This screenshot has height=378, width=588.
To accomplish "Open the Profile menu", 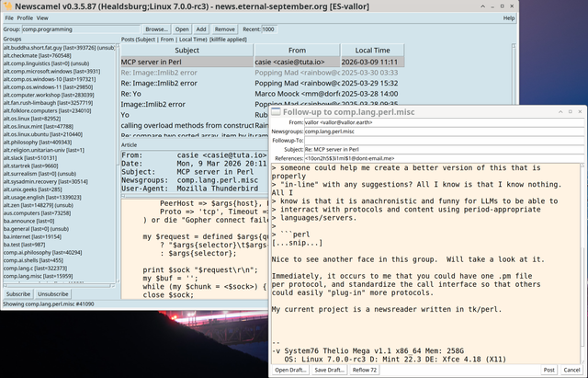I will coord(25,18).
